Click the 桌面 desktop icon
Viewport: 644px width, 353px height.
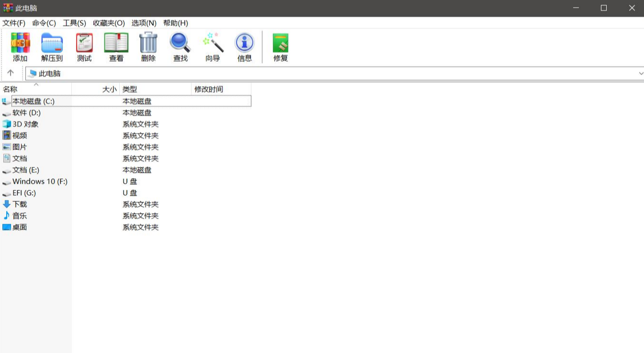pyautogui.click(x=7, y=227)
